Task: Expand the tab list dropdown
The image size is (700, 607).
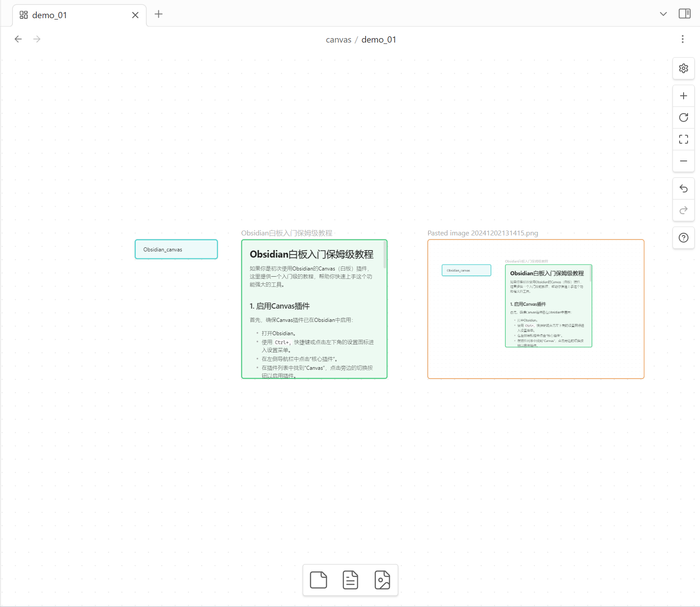Action: click(663, 14)
